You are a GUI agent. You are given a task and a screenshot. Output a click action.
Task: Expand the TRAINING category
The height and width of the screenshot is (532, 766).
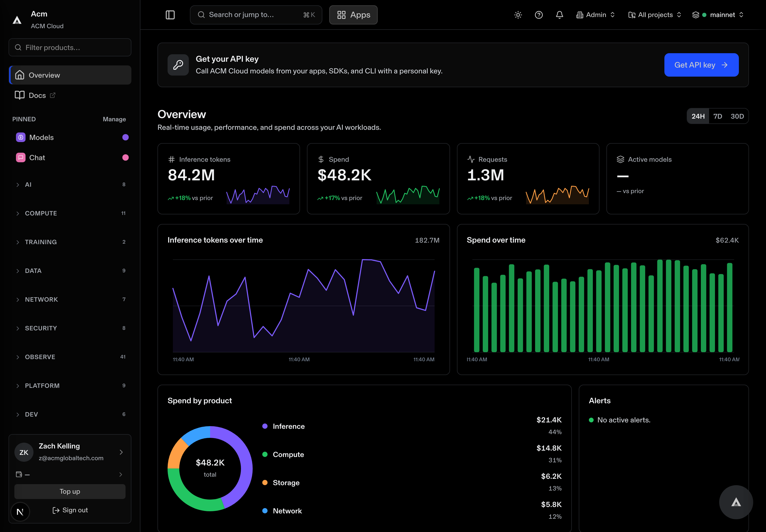point(70,242)
